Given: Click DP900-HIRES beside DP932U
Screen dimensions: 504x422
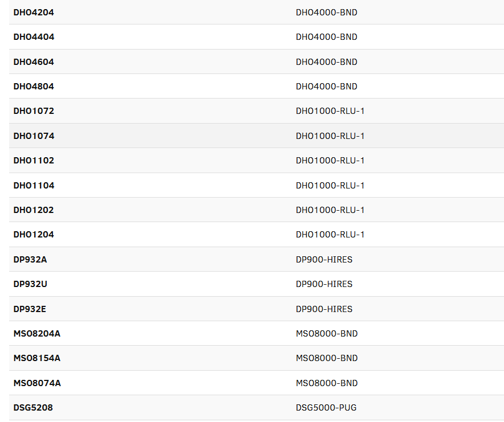Looking at the screenshot, I should point(324,284).
